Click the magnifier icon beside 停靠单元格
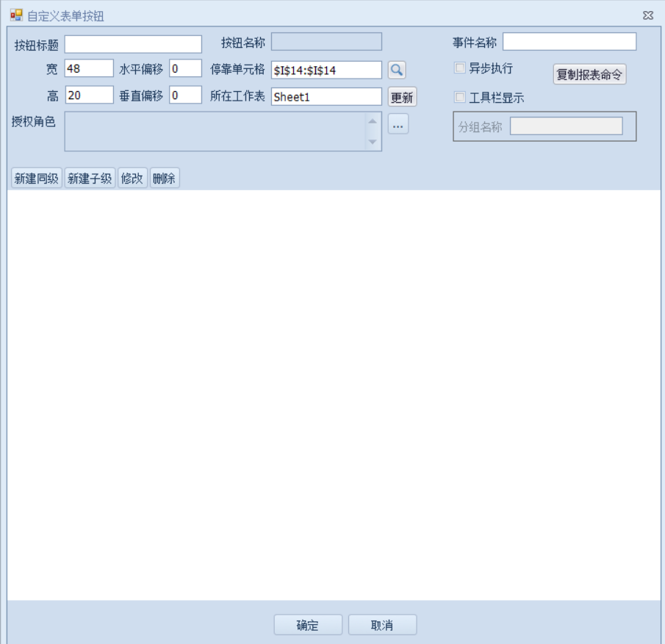Screen dimensions: 665x644 click(x=397, y=70)
